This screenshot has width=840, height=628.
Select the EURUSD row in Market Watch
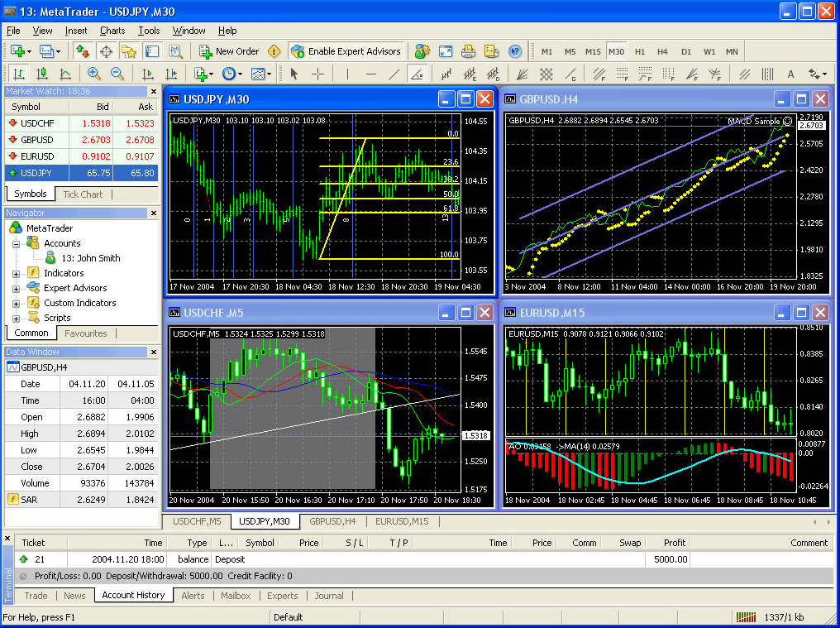pyautogui.click(x=81, y=156)
